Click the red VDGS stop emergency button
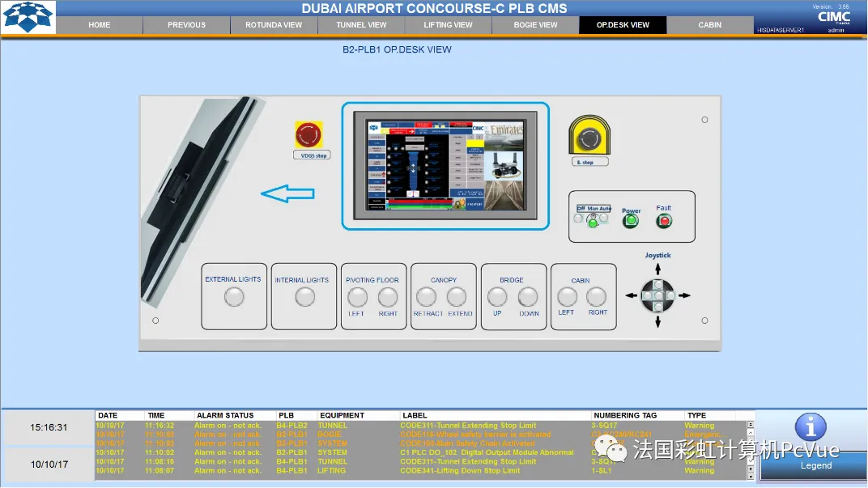The height and width of the screenshot is (488, 868). (308, 134)
